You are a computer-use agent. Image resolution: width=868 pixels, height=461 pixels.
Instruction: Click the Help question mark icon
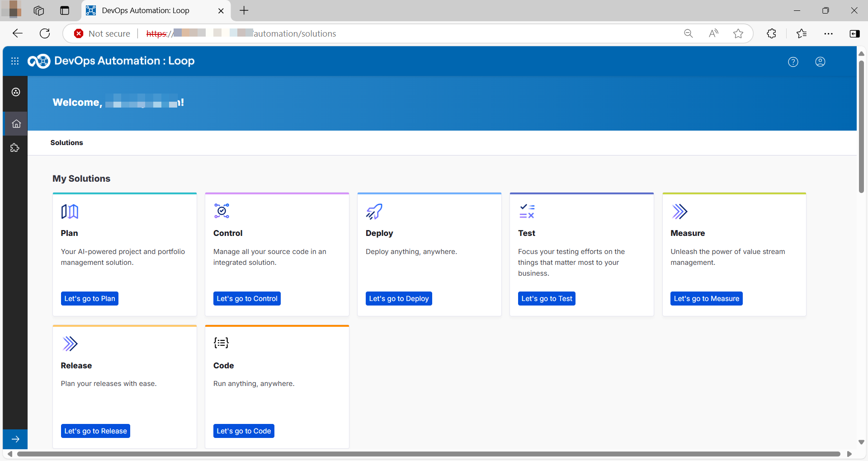coord(793,62)
